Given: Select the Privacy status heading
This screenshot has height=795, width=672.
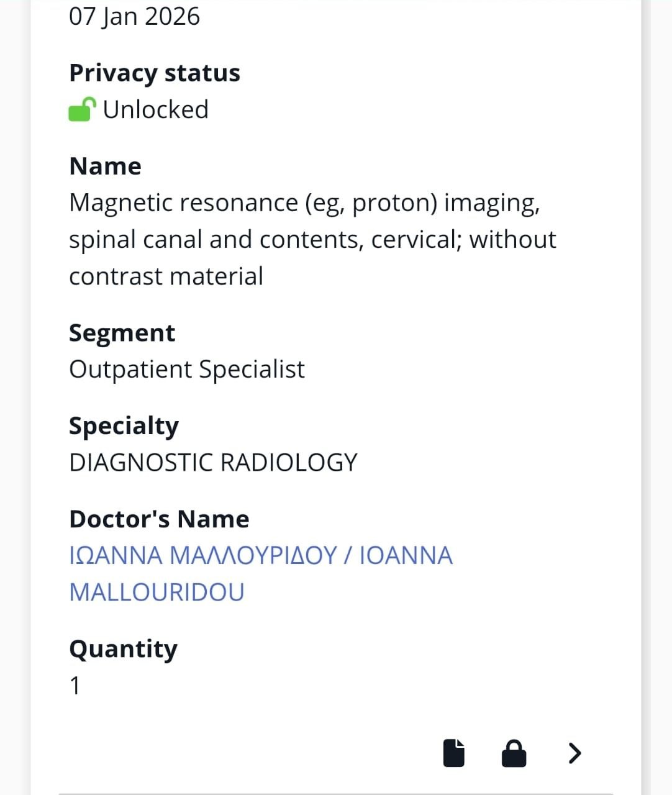Looking at the screenshot, I should coord(155,73).
